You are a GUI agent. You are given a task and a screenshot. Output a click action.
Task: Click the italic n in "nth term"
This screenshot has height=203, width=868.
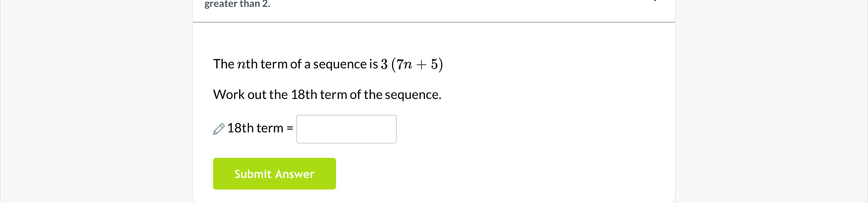(242, 65)
